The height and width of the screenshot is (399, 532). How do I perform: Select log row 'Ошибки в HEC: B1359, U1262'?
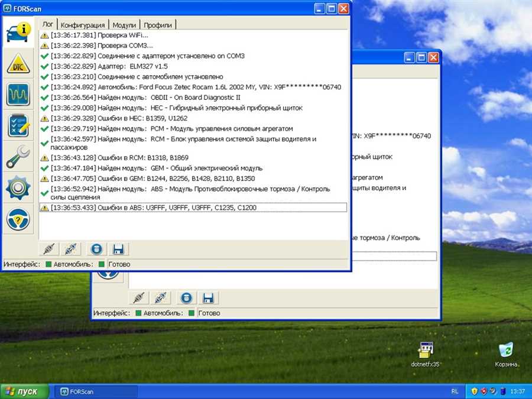pos(193,118)
